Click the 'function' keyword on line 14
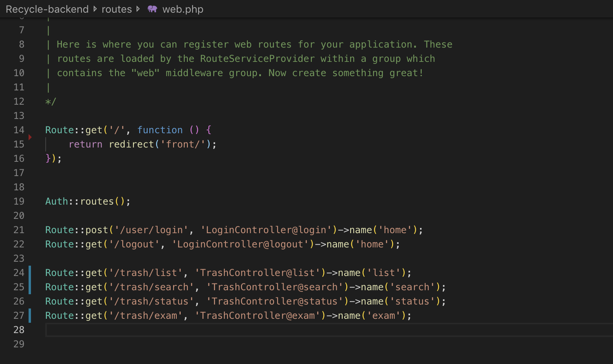613x364 pixels. click(160, 130)
